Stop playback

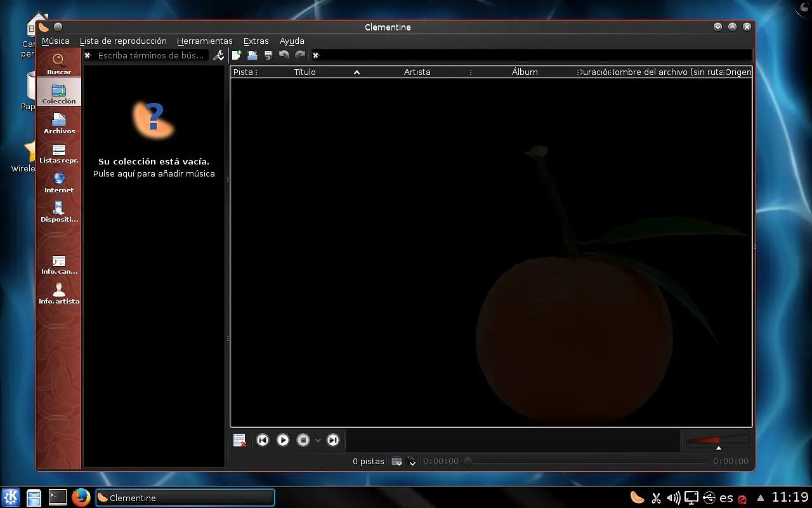(303, 440)
